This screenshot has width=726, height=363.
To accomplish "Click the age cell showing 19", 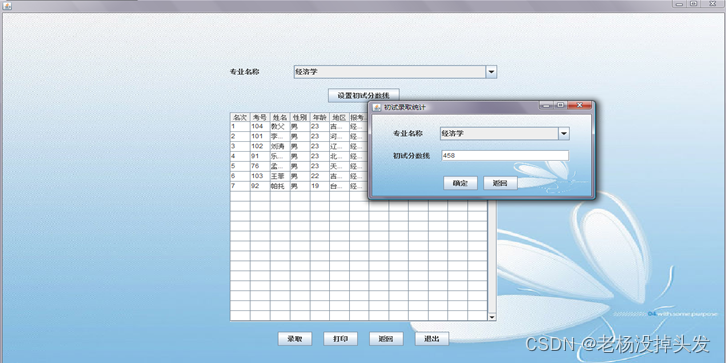I will pos(319,186).
